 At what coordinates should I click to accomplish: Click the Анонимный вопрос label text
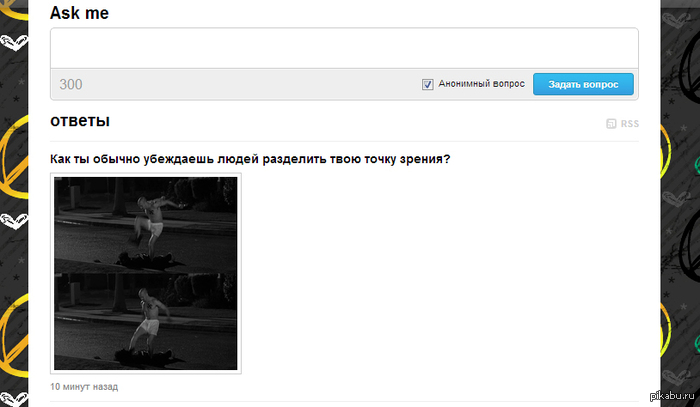(481, 85)
